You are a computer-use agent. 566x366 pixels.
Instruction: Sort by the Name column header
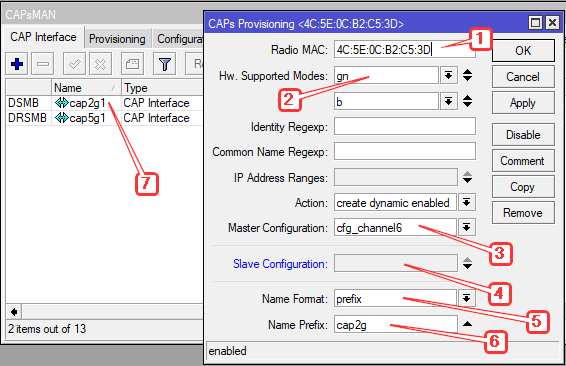(86, 88)
